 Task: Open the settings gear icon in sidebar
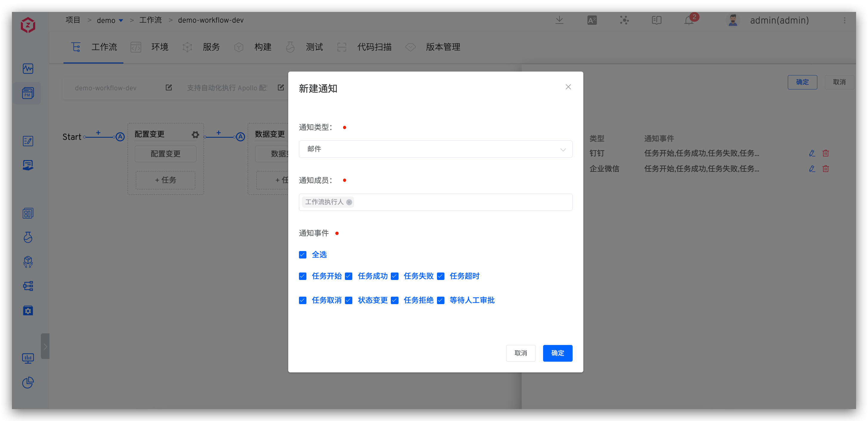(28, 310)
